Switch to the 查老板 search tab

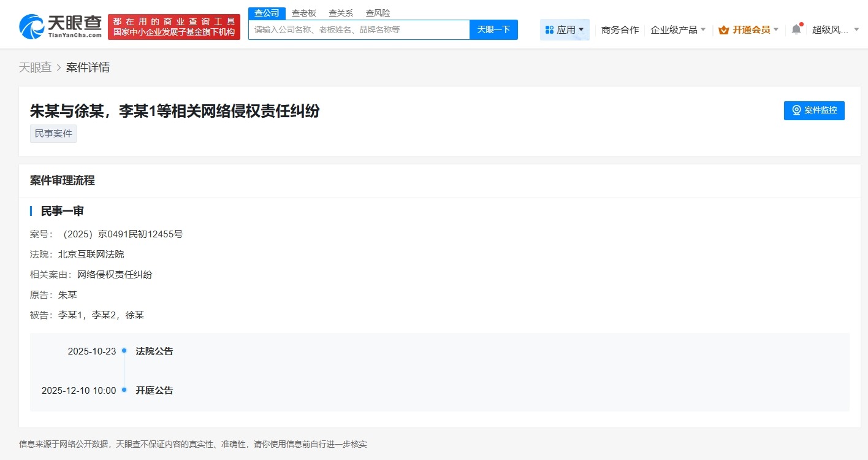(x=302, y=12)
